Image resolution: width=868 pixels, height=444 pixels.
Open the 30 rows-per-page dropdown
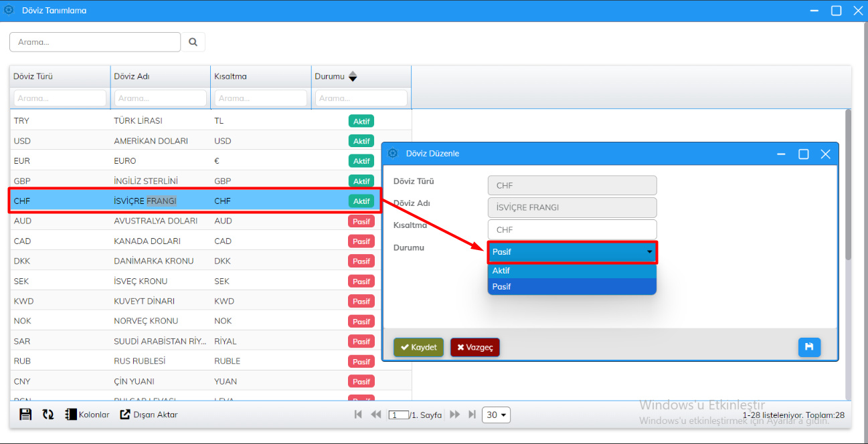tap(496, 415)
